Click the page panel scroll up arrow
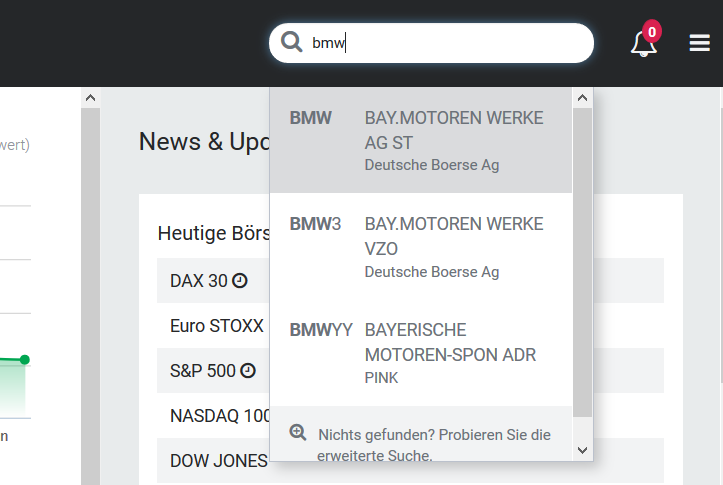723x485 pixels. point(90,98)
